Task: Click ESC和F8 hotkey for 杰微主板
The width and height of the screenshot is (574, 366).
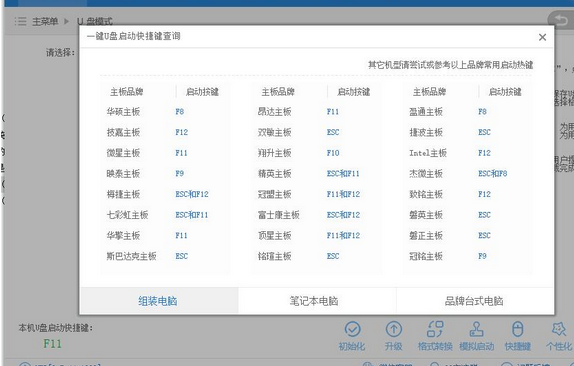Action: pos(493,173)
